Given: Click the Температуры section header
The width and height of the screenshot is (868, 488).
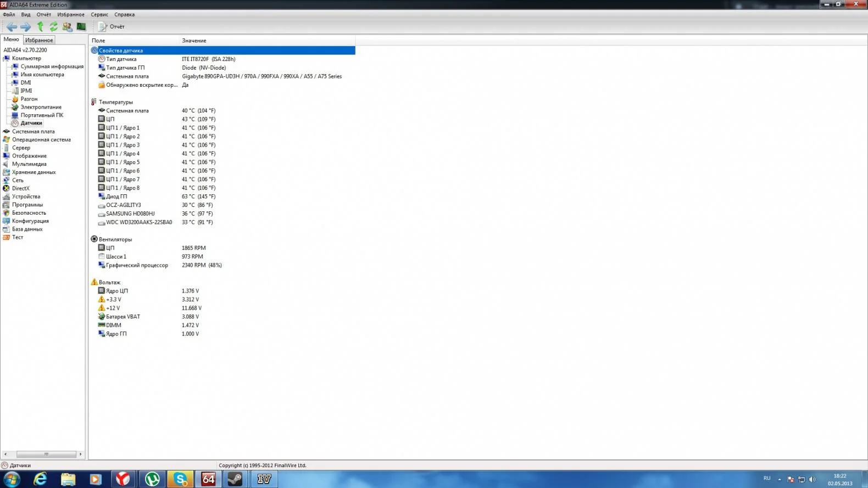Looking at the screenshot, I should click(115, 102).
